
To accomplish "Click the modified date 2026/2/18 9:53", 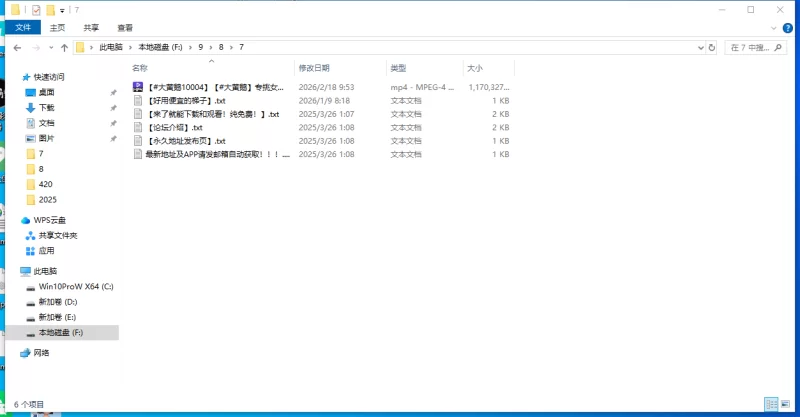I will pos(326,87).
